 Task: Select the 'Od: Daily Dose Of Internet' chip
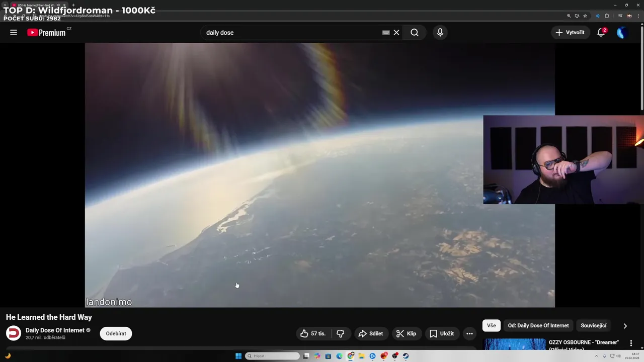538,325
